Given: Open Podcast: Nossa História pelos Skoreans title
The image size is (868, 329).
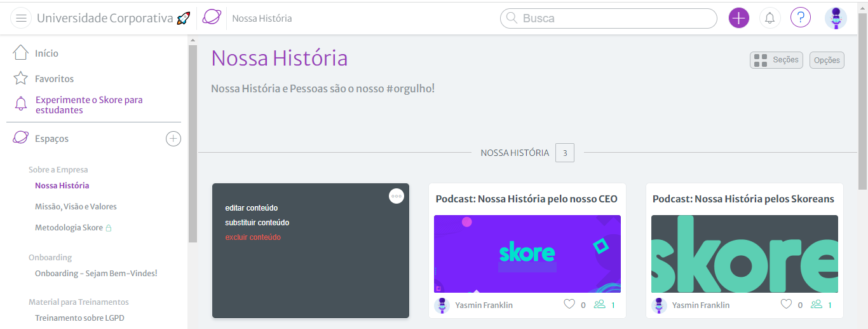Looking at the screenshot, I should (743, 199).
